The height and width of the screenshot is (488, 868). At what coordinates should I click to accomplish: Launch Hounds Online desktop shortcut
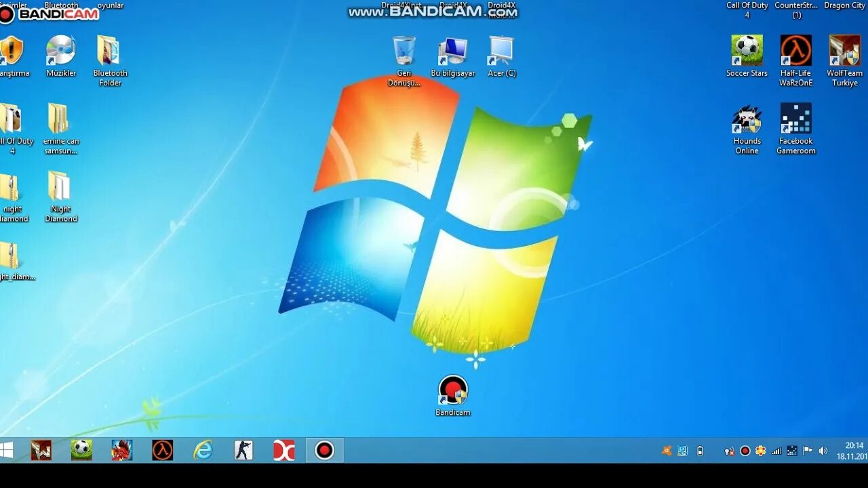click(747, 129)
